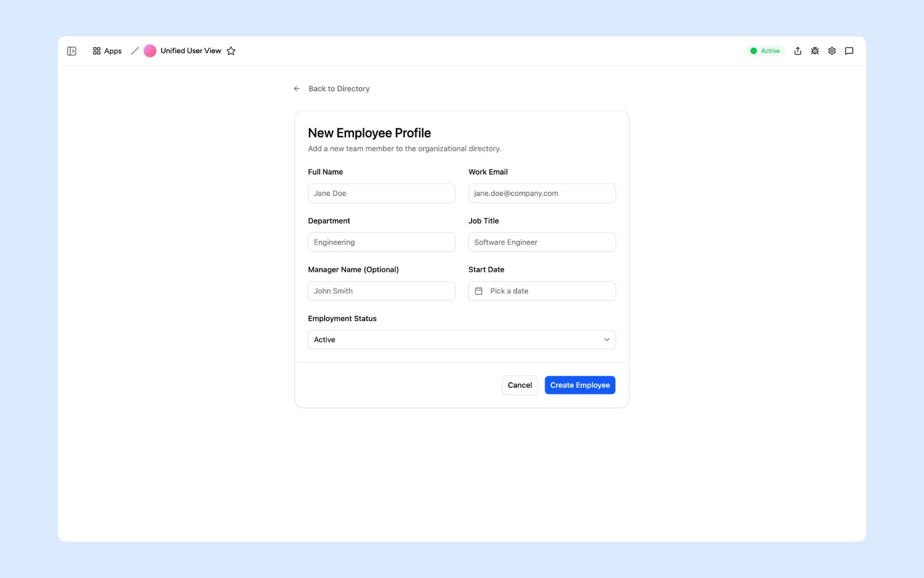924x578 pixels.
Task: Click the Full Name input field
Action: [382, 193]
